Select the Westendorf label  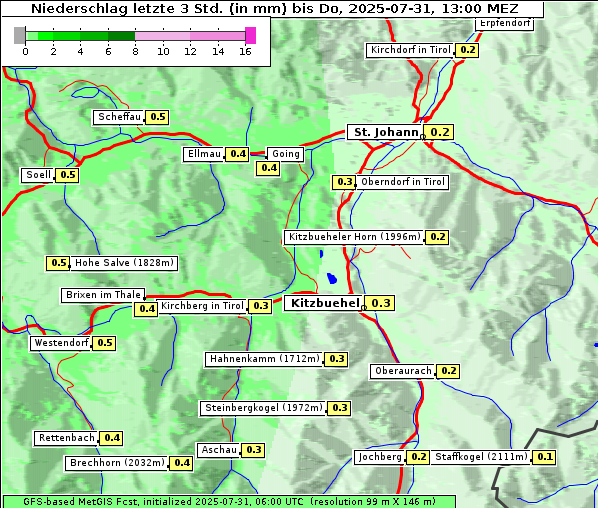click(61, 343)
